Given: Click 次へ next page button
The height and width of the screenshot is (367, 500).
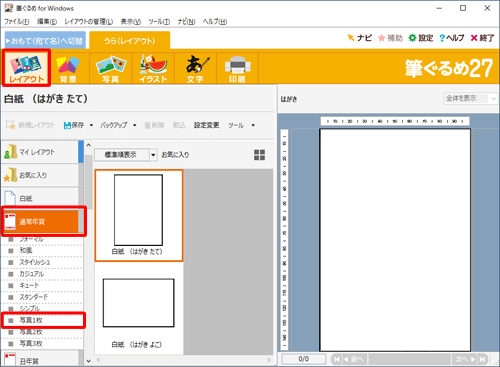Looking at the screenshot, I should (465, 359).
